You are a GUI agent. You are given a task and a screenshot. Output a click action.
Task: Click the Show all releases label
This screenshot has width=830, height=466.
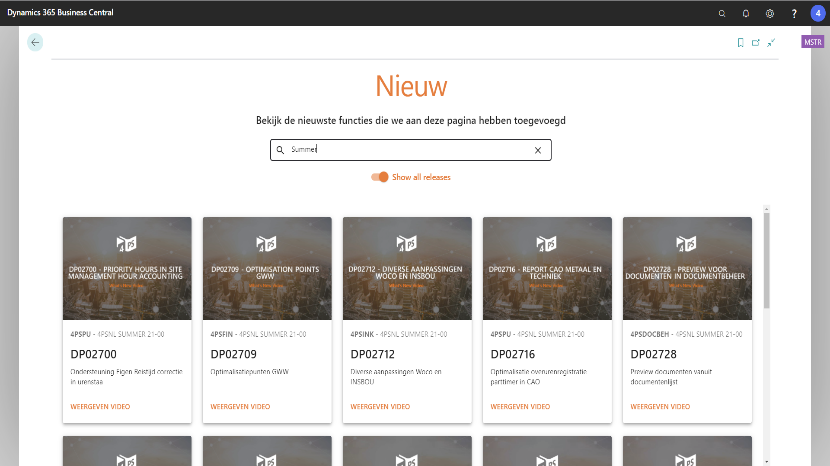421,177
